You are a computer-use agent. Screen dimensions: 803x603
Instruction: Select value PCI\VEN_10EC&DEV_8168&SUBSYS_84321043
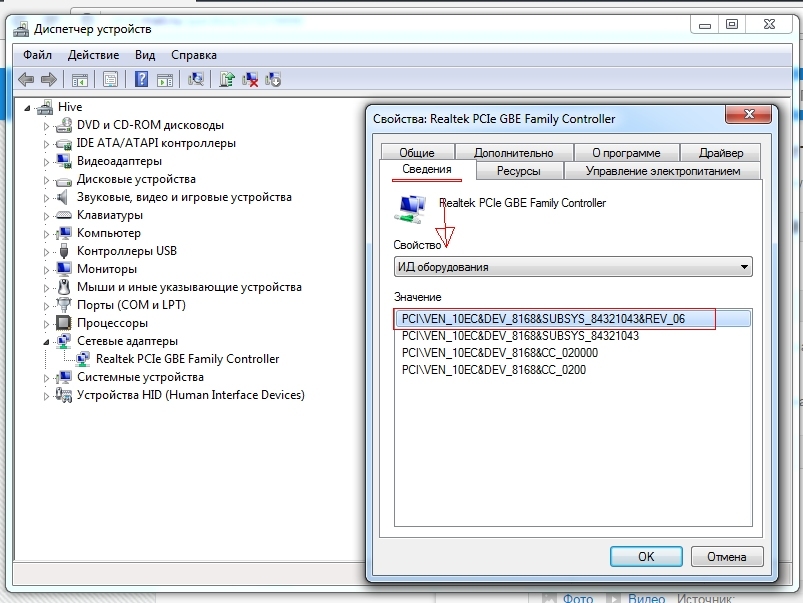click(520, 336)
